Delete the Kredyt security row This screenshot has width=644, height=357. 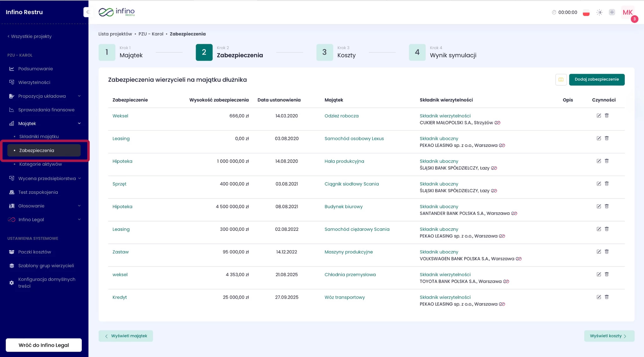point(607,297)
